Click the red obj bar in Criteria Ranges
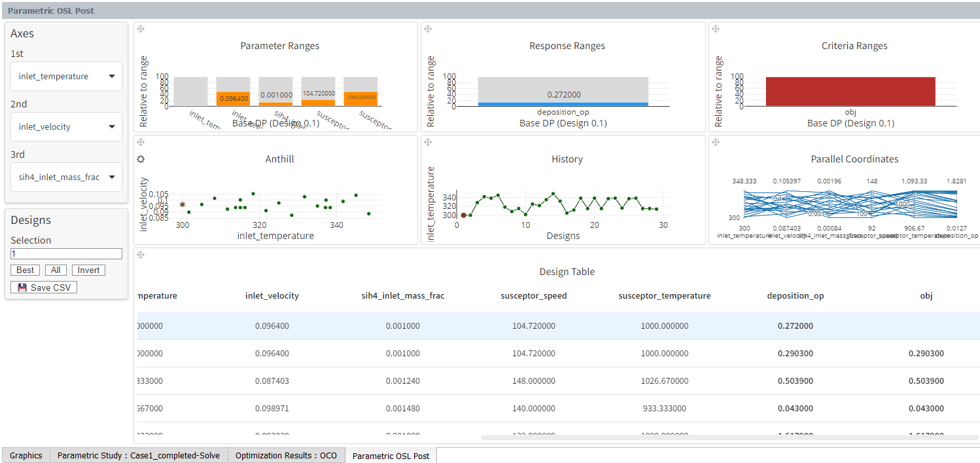Screen dimensions: 980x463 click(x=850, y=92)
